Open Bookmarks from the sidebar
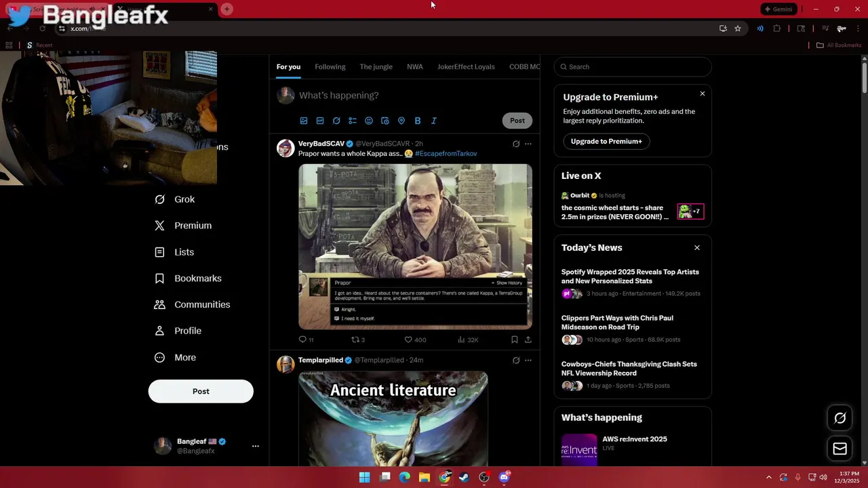 click(x=188, y=279)
